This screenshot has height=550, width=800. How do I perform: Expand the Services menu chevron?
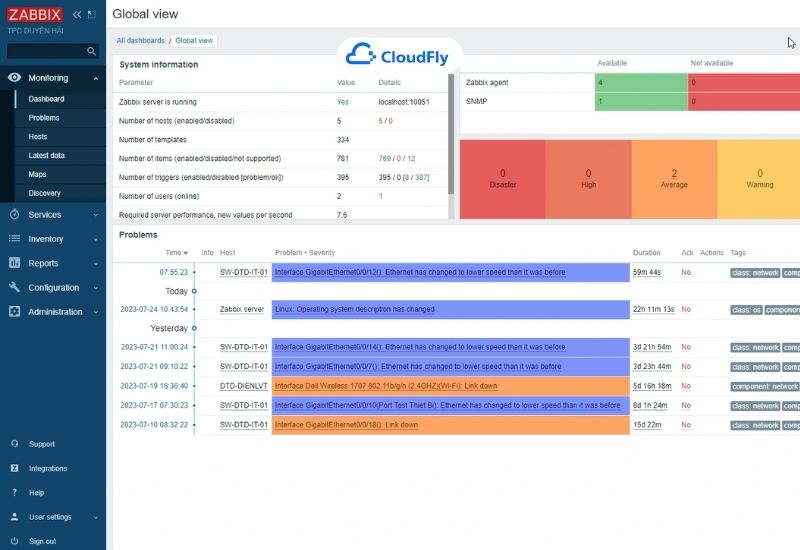(96, 215)
